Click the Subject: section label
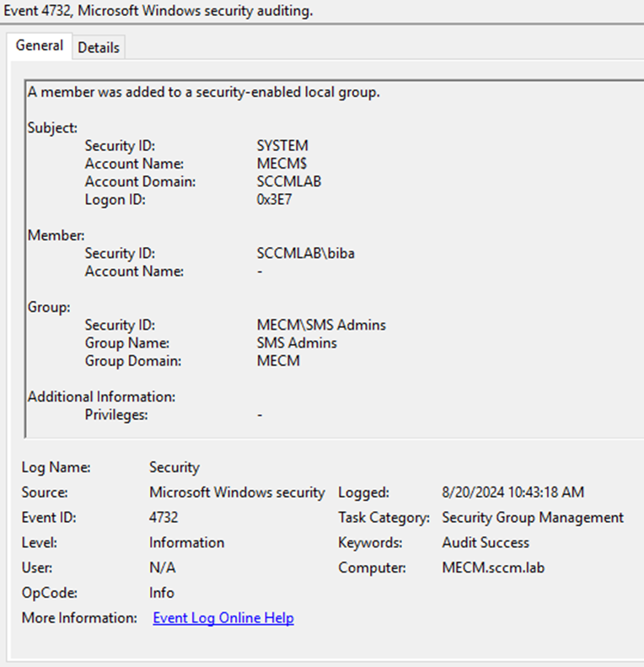 point(52,127)
